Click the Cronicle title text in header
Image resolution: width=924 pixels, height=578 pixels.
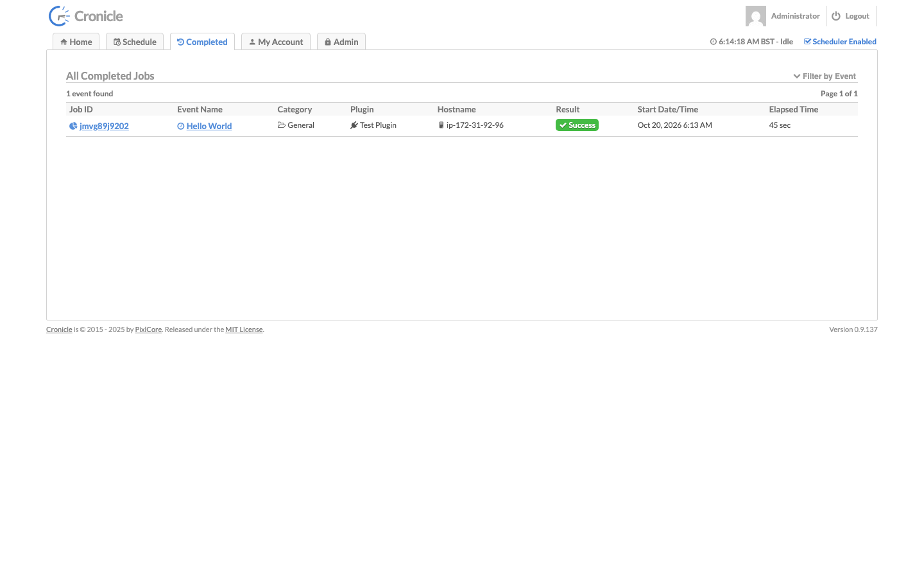99,16
